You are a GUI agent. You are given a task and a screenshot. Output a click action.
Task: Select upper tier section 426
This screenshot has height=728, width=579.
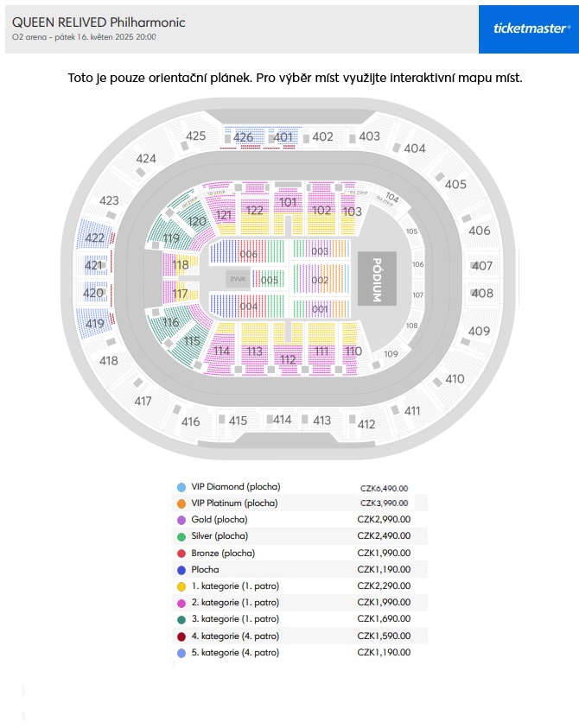(244, 137)
